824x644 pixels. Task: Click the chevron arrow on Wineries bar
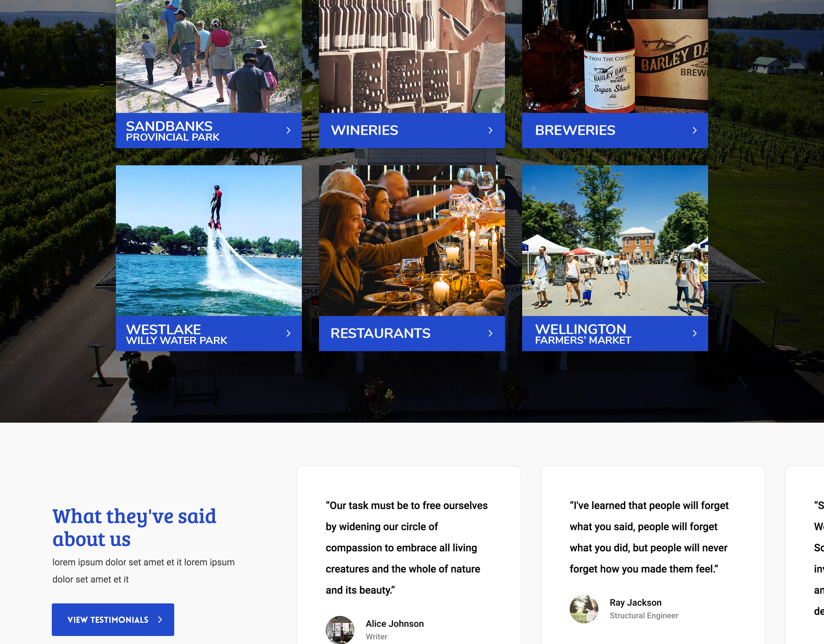490,130
